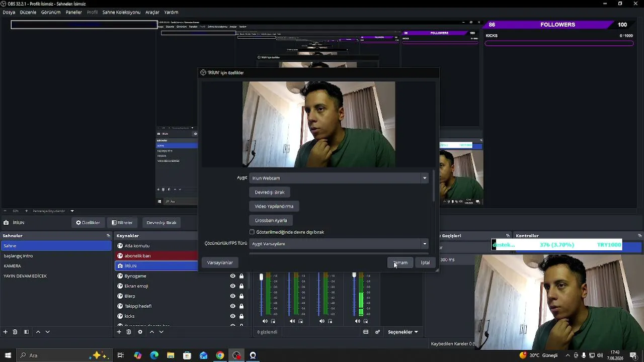Move the selected scene down
Viewport: 644px width, 362px height.
48,332
